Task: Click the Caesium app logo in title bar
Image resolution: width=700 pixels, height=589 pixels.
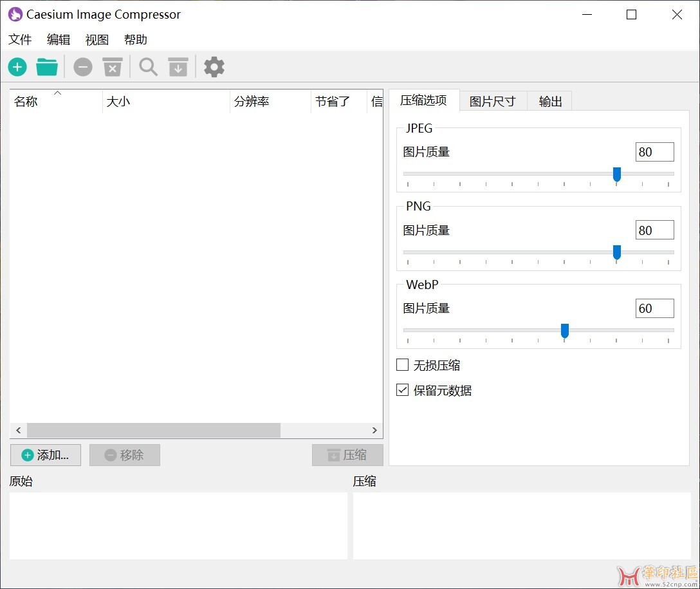Action: pyautogui.click(x=15, y=14)
